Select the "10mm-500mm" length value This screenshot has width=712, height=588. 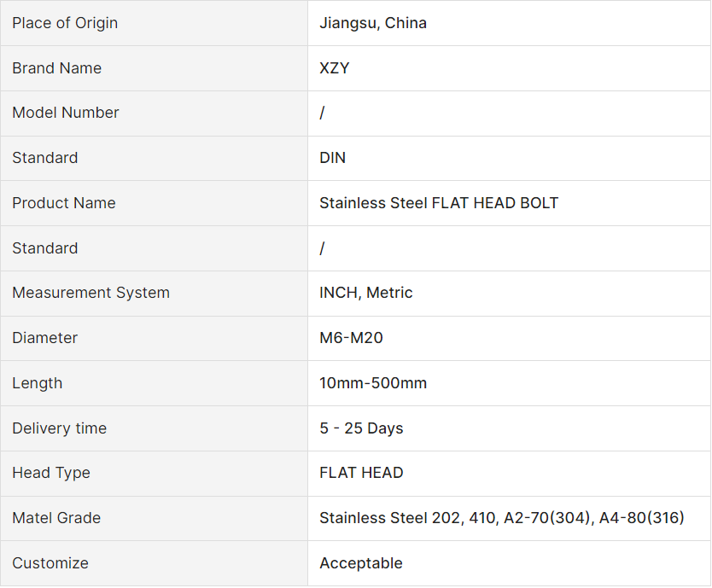[x=373, y=383]
